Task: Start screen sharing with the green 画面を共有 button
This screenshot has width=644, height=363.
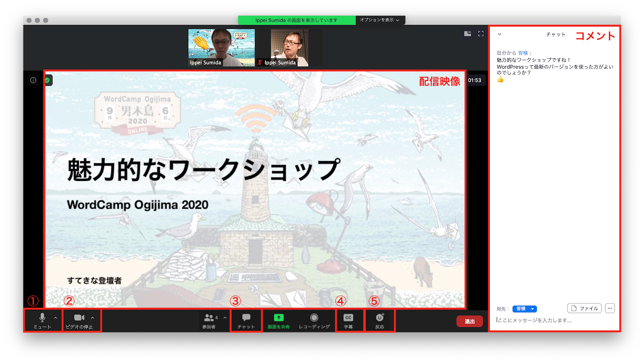Action: pos(279,321)
